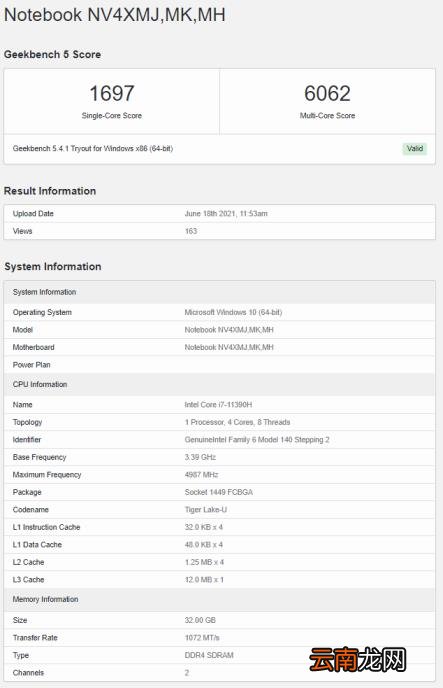Click the Geekbench 5.4.1 Tryout version text

tap(93, 149)
